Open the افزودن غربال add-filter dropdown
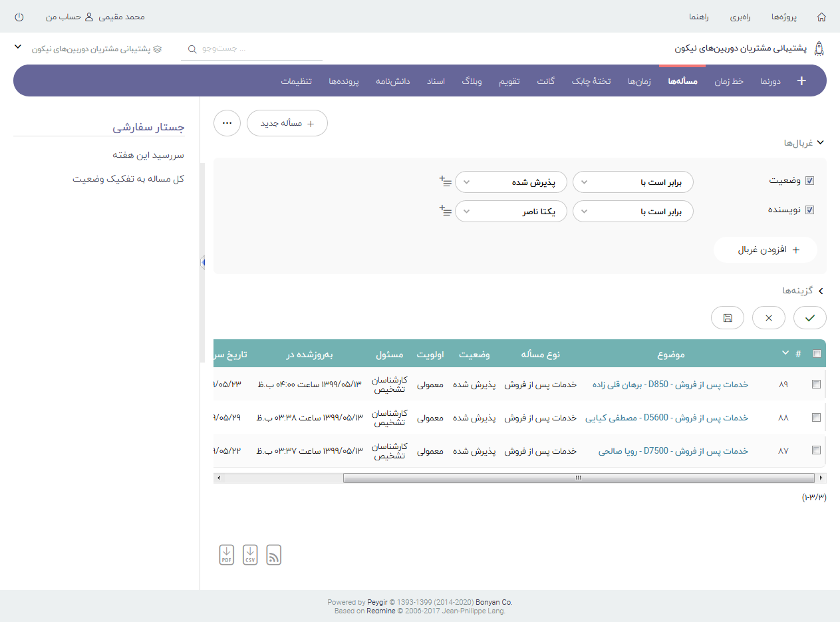Image resolution: width=840 pixels, height=622 pixels. coord(766,250)
